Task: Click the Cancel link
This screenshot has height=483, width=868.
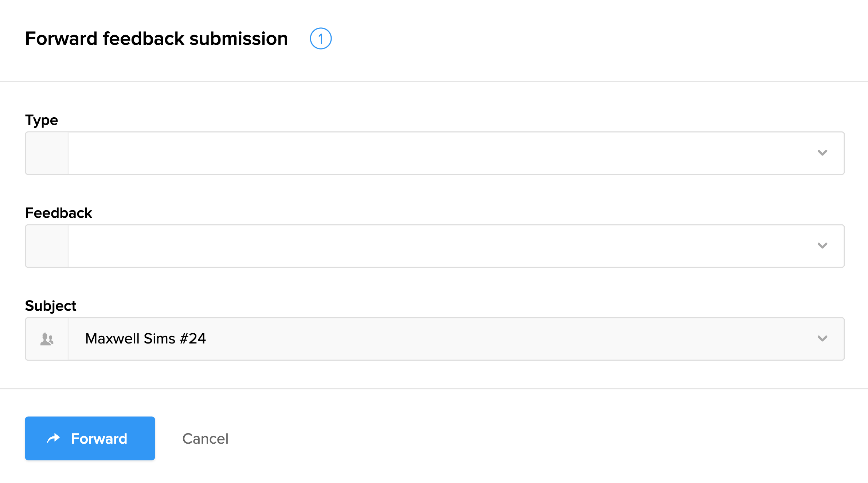Action: (205, 439)
